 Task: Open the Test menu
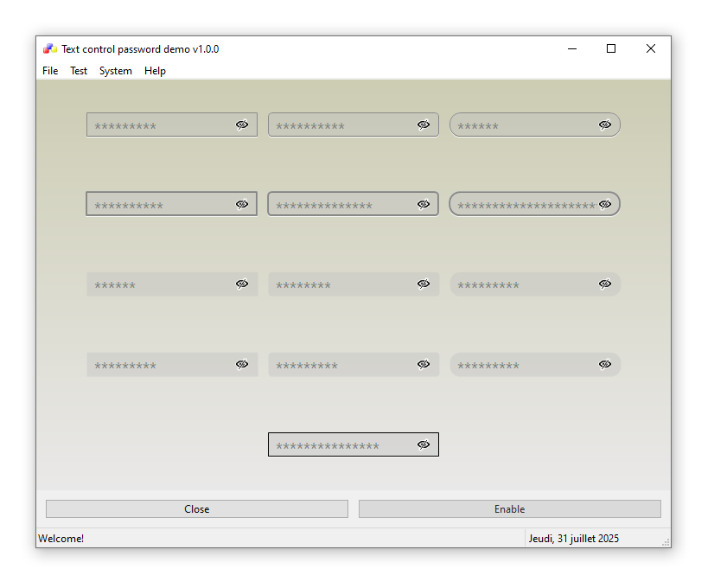click(x=79, y=71)
